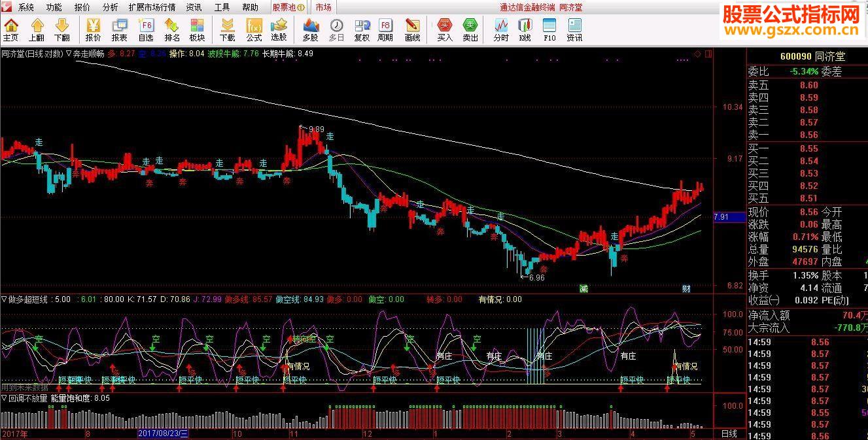Open the 板块 sectors toolbar icon
Screen dimensions: 868x440
pos(197,30)
